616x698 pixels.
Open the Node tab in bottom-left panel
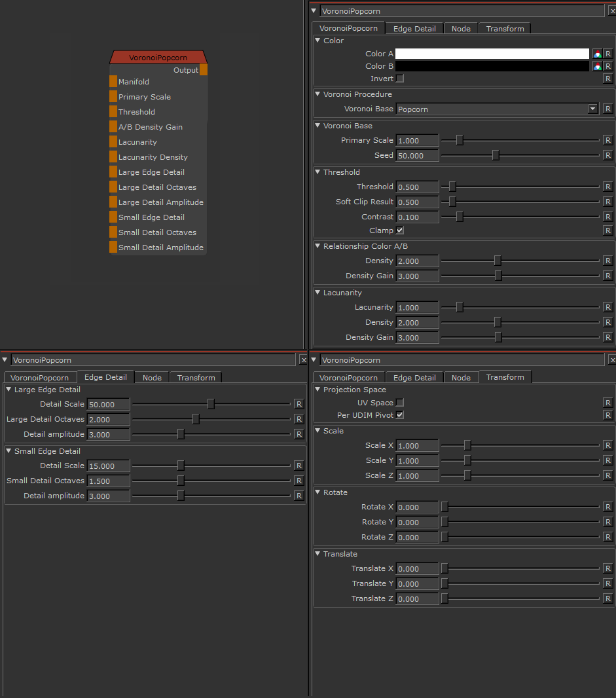click(x=152, y=378)
